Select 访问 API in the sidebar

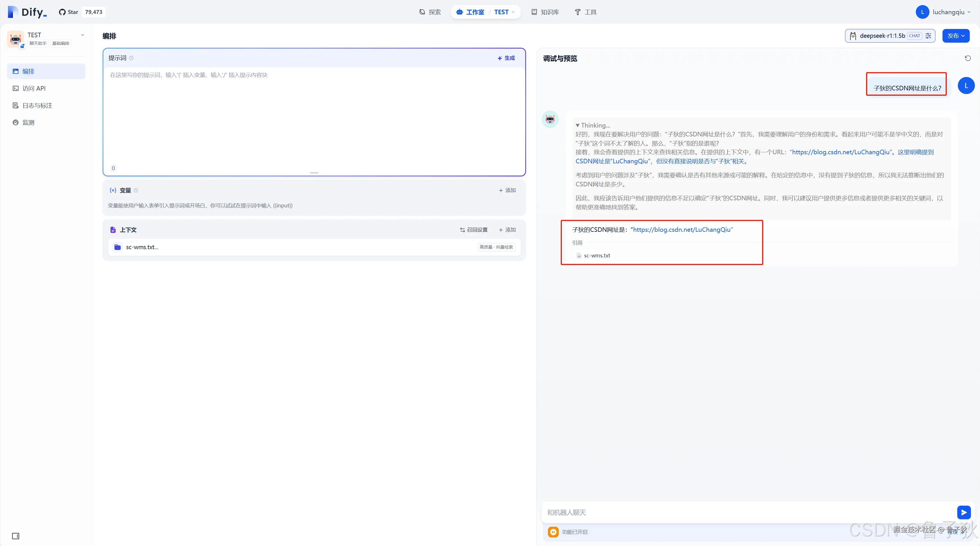click(34, 88)
